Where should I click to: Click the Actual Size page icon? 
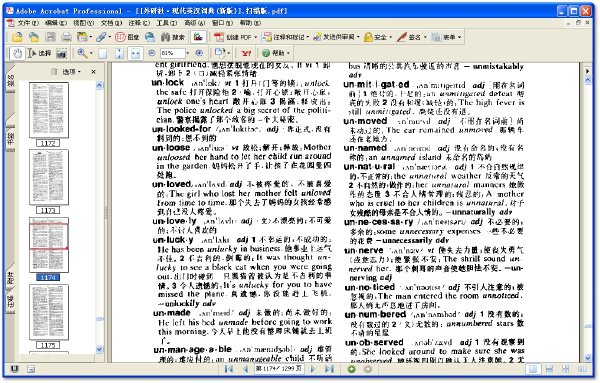(x=103, y=54)
